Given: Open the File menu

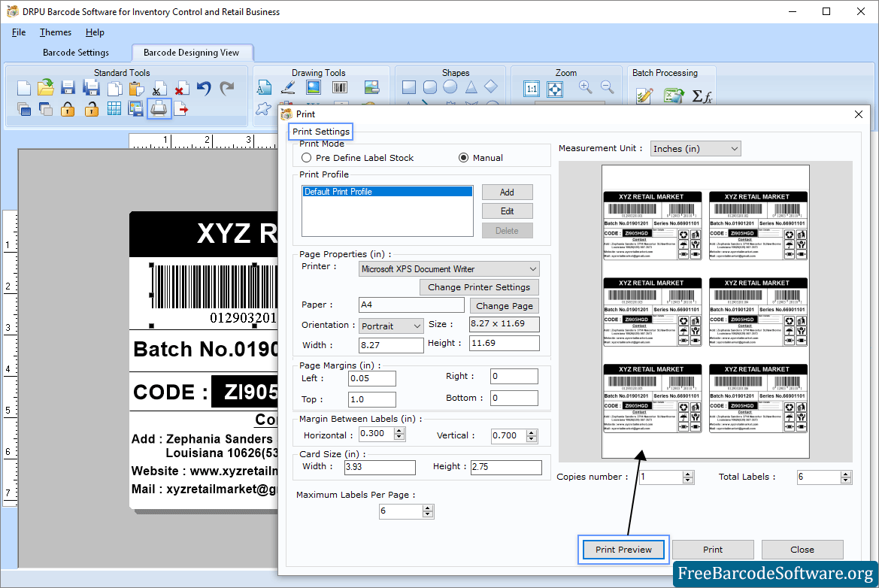Looking at the screenshot, I should click(19, 32).
